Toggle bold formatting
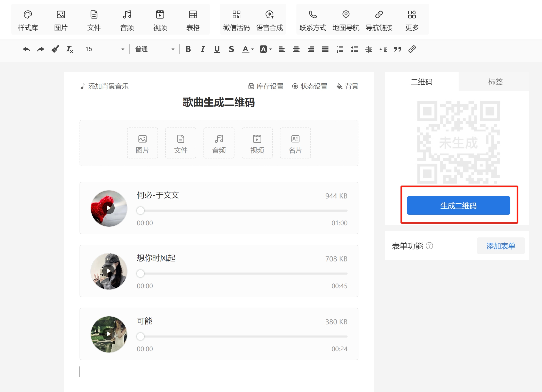This screenshot has height=392, width=542. (x=188, y=49)
